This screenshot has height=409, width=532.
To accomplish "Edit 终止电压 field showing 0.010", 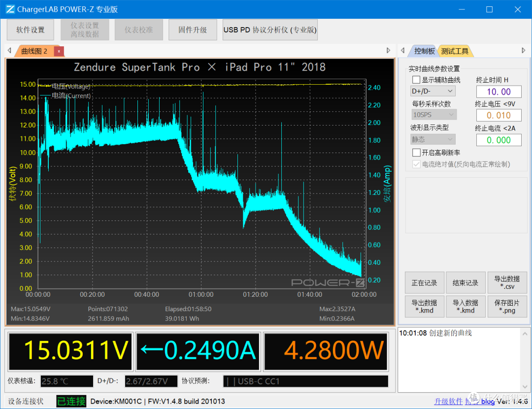I will coord(499,115).
